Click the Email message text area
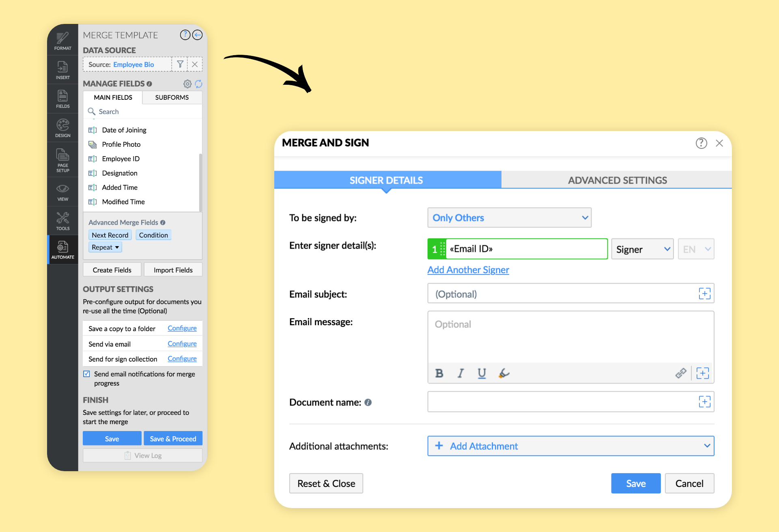The height and width of the screenshot is (532, 779). click(571, 337)
